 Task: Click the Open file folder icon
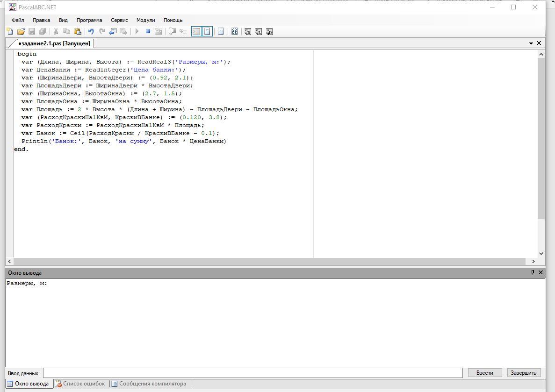click(x=21, y=31)
